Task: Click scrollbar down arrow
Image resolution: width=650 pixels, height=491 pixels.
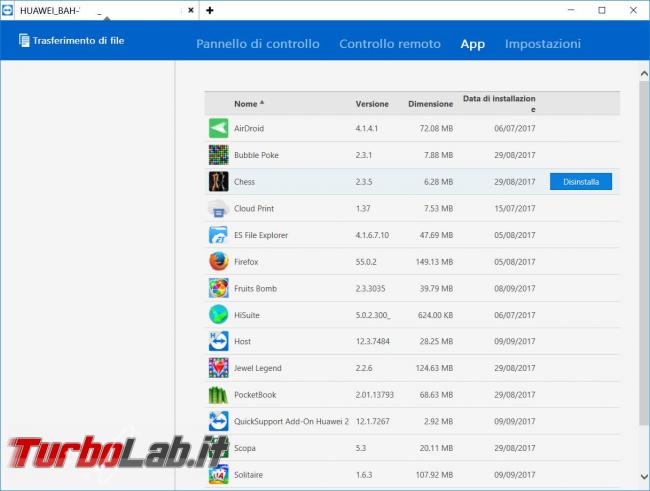Action: pyautogui.click(x=644, y=476)
